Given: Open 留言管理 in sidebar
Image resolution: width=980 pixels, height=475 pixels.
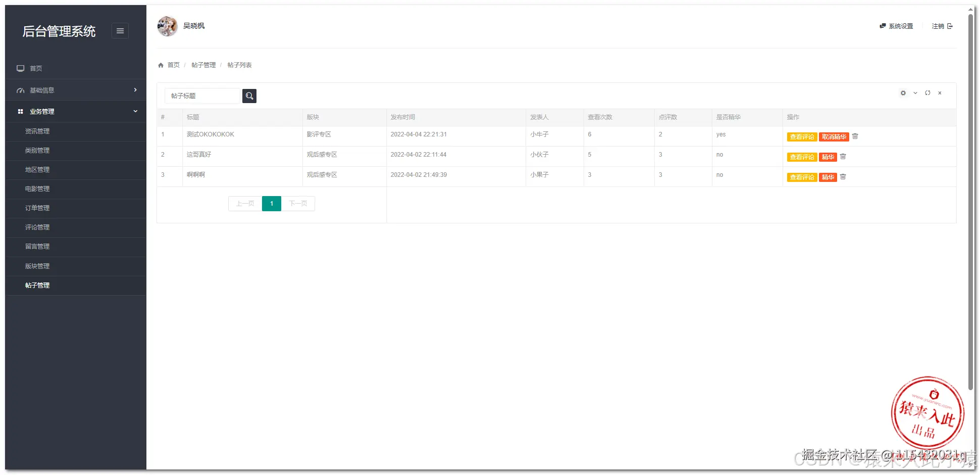Looking at the screenshot, I should point(76,247).
